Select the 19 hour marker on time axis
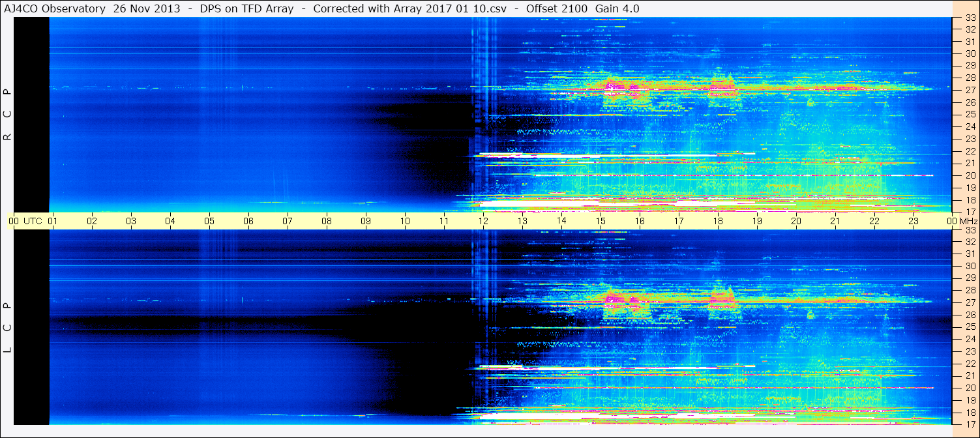 [757, 221]
